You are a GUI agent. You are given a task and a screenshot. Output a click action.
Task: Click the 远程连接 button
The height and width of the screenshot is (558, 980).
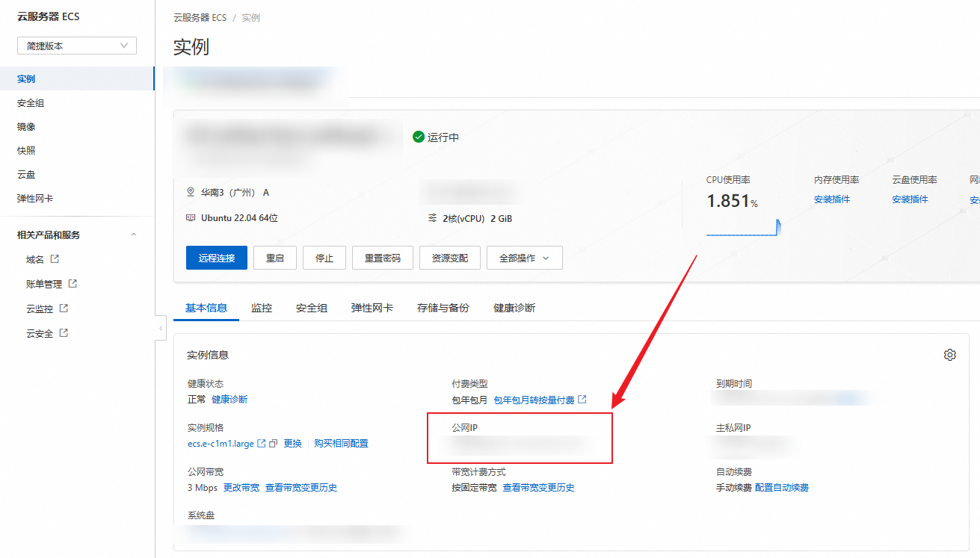coord(217,258)
